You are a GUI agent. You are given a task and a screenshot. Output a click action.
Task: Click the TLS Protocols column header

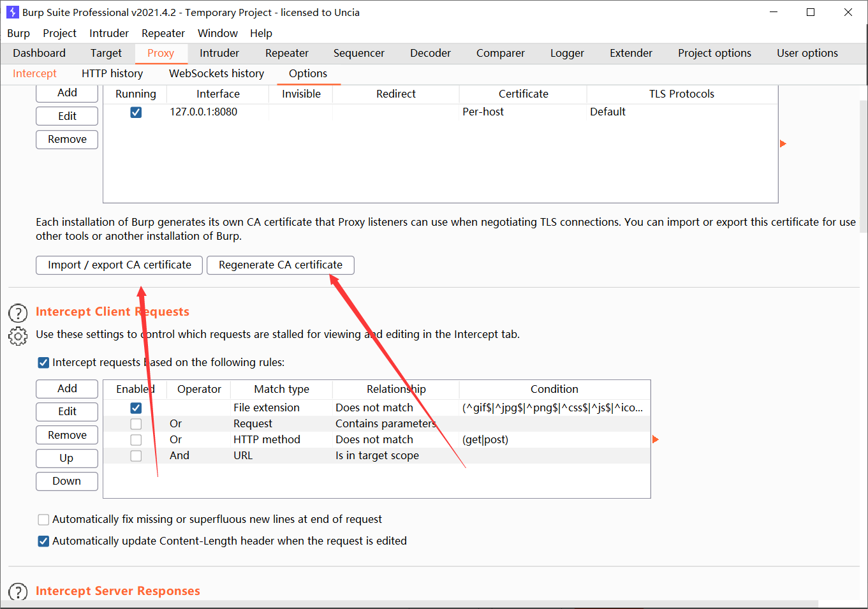point(682,94)
